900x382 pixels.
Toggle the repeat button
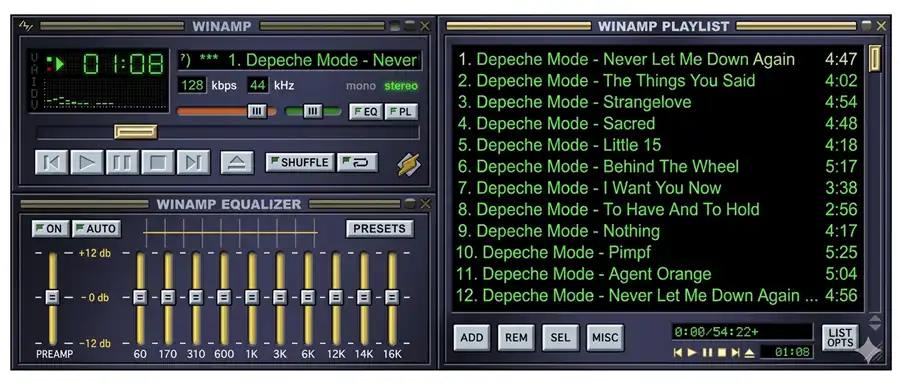(358, 162)
